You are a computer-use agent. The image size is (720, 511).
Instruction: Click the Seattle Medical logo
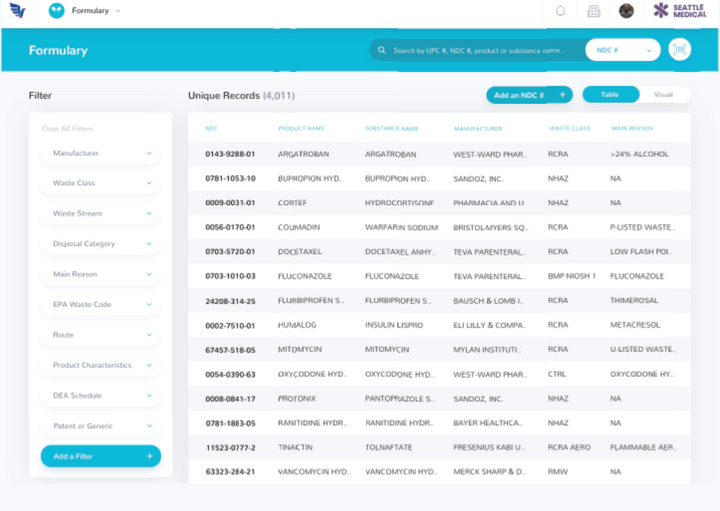point(680,11)
